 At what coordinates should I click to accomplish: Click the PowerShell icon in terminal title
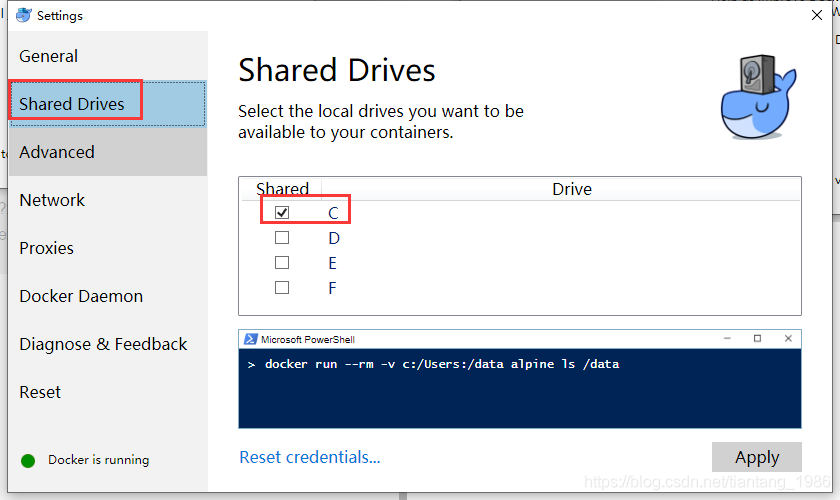[250, 339]
